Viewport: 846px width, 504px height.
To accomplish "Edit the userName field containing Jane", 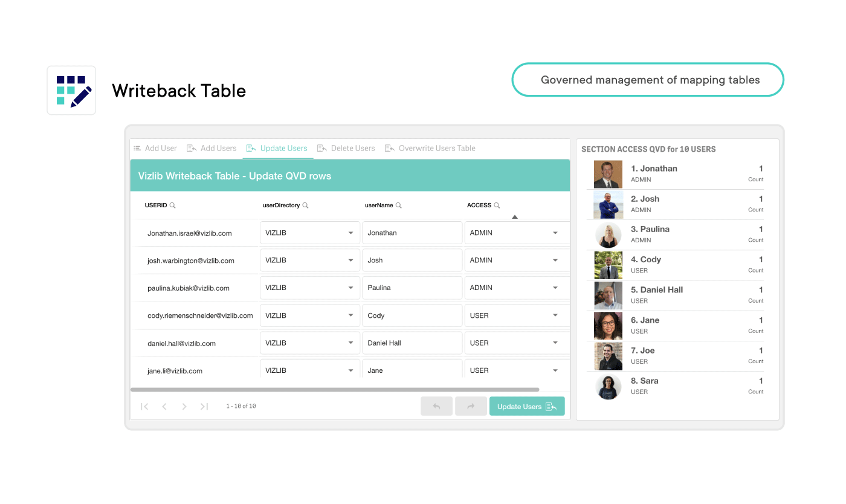I will coord(412,369).
